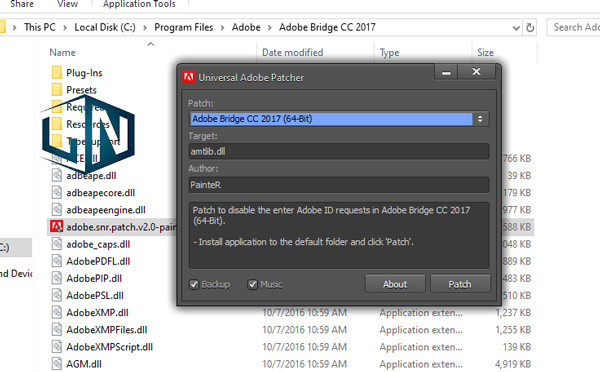
Task: Navigate to Adobe breadcrumb
Action: pos(246,27)
